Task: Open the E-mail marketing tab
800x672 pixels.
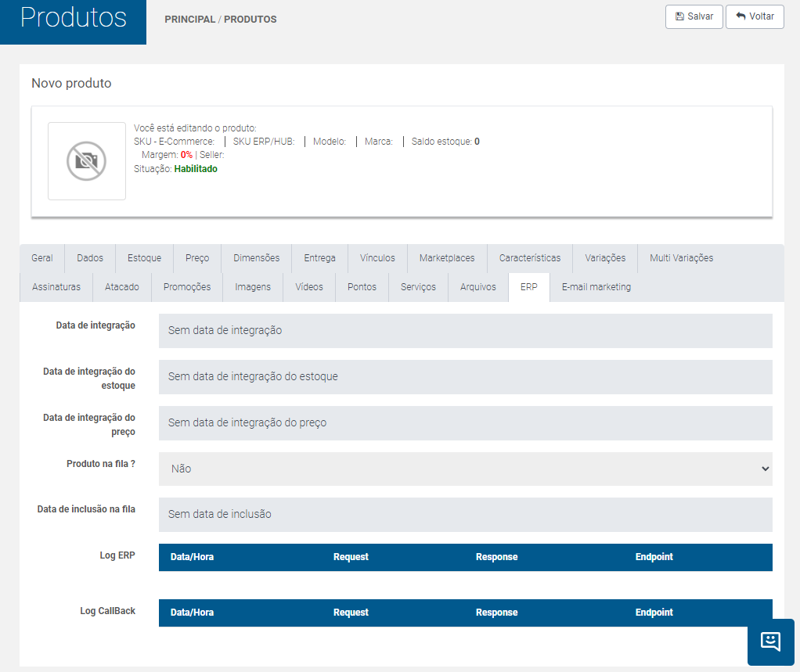Action: pos(596,287)
